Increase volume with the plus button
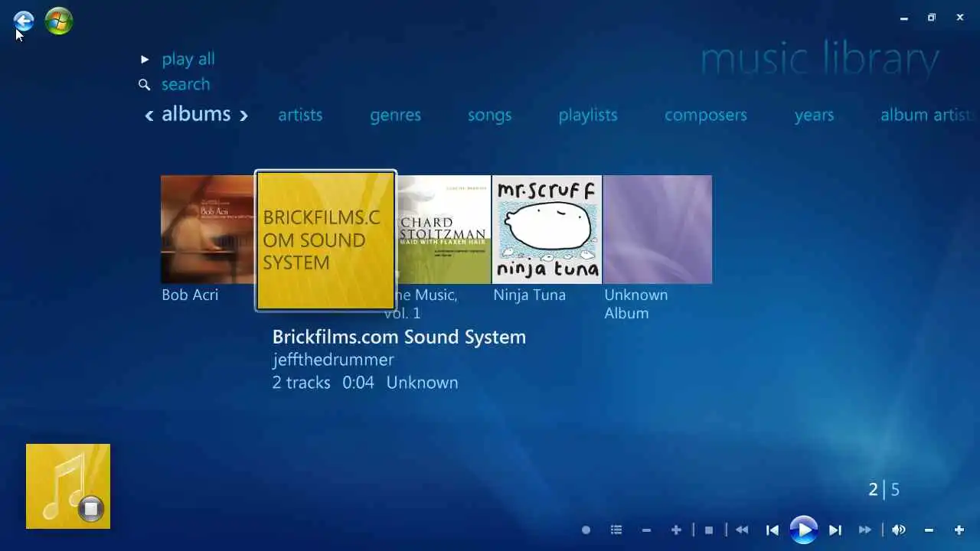The image size is (980, 551). 959,530
